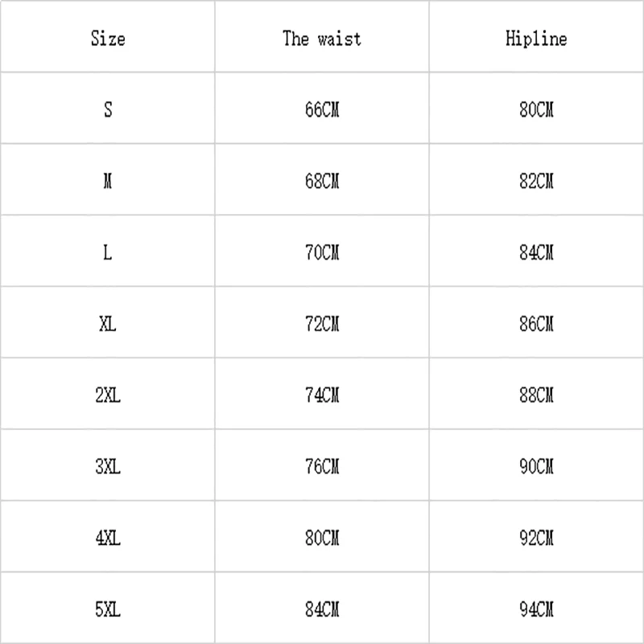Image resolution: width=644 pixels, height=644 pixels.
Task: Click the 82CM hipline value
Action: click(536, 182)
